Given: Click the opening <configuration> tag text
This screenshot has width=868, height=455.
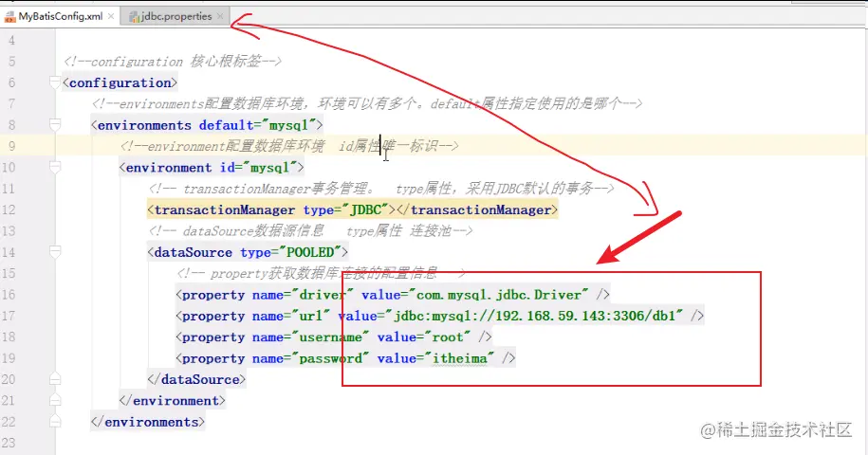Looking at the screenshot, I should (120, 82).
